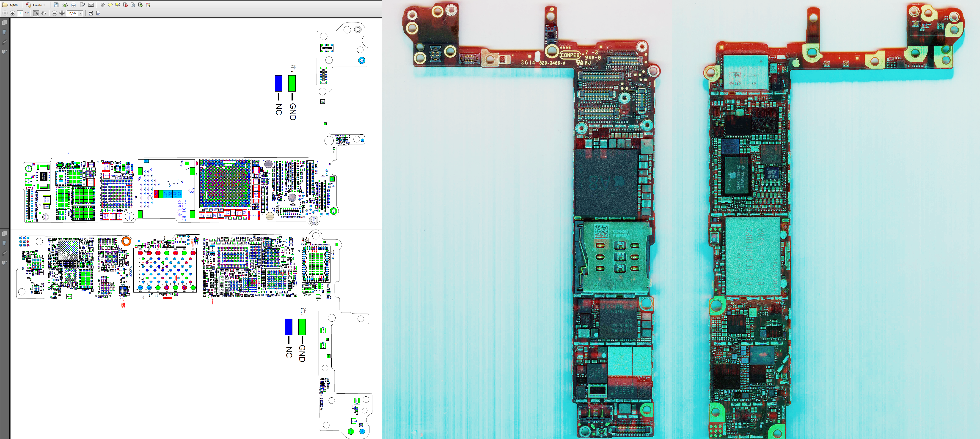Viewport: 980px width, 439px height.
Task: Go to next page arrow
Action: 13,13
